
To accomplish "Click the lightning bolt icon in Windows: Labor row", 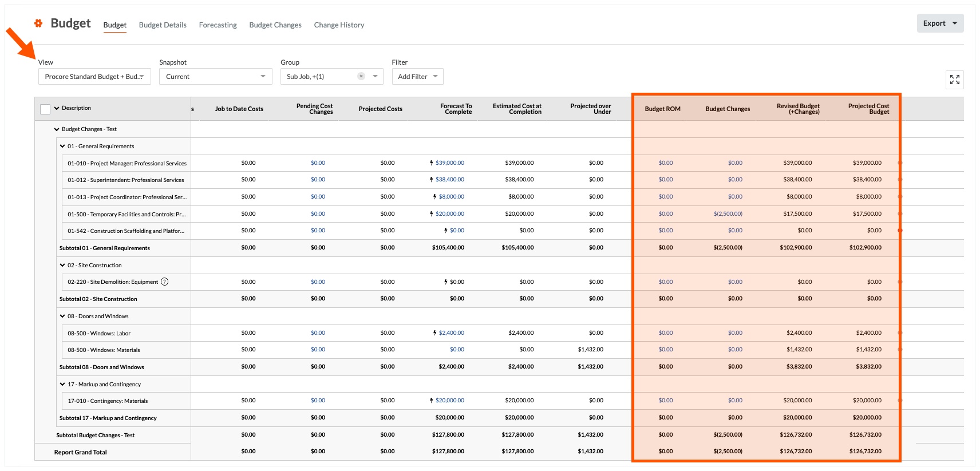I will click(x=435, y=333).
